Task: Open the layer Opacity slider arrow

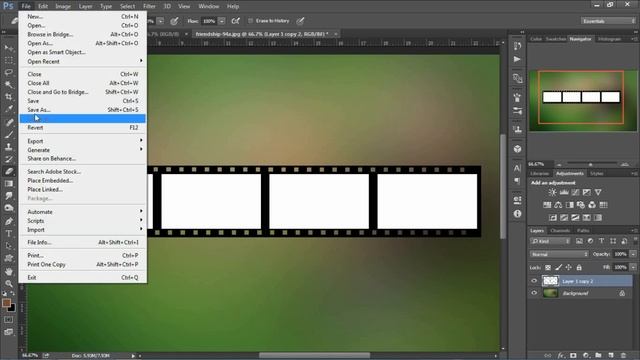Action: (x=633, y=254)
